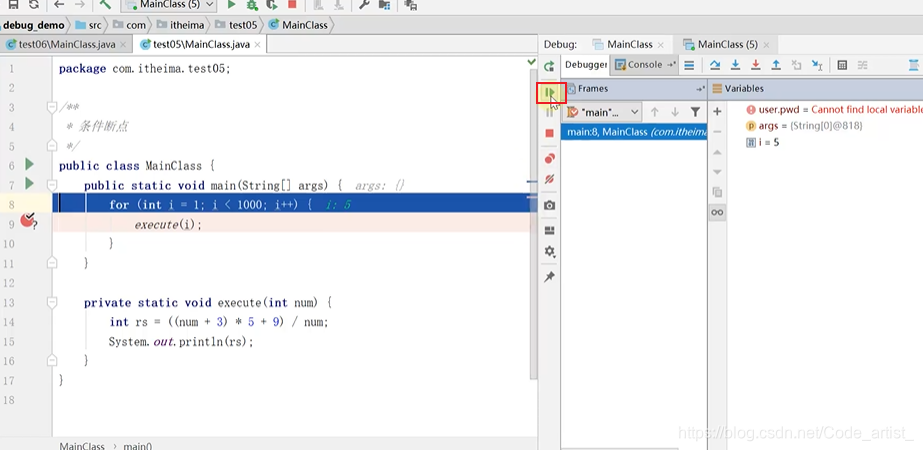
Task: Collapse the main method fold on line 7
Action: point(52,185)
